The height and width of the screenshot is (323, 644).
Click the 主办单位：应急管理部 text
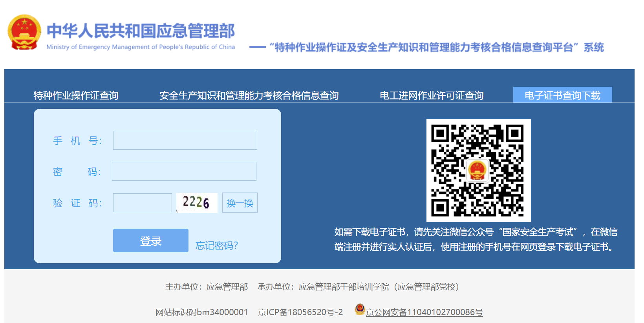tap(207, 287)
